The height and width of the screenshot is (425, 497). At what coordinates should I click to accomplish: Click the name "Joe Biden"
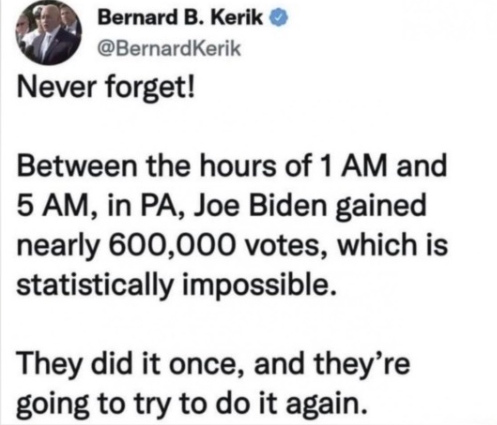(262, 206)
